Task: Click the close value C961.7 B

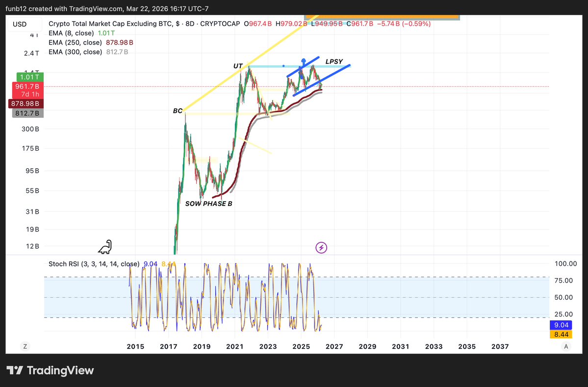Action: (359, 24)
